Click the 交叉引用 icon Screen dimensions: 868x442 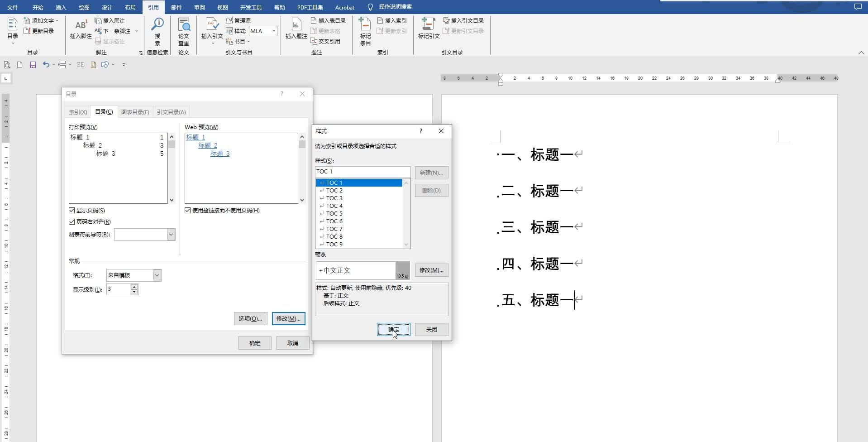(x=314, y=41)
